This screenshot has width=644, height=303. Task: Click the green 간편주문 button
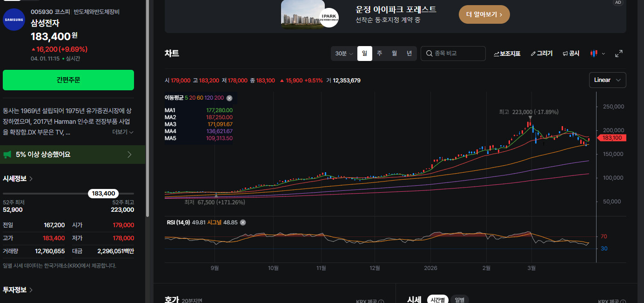tap(68, 80)
